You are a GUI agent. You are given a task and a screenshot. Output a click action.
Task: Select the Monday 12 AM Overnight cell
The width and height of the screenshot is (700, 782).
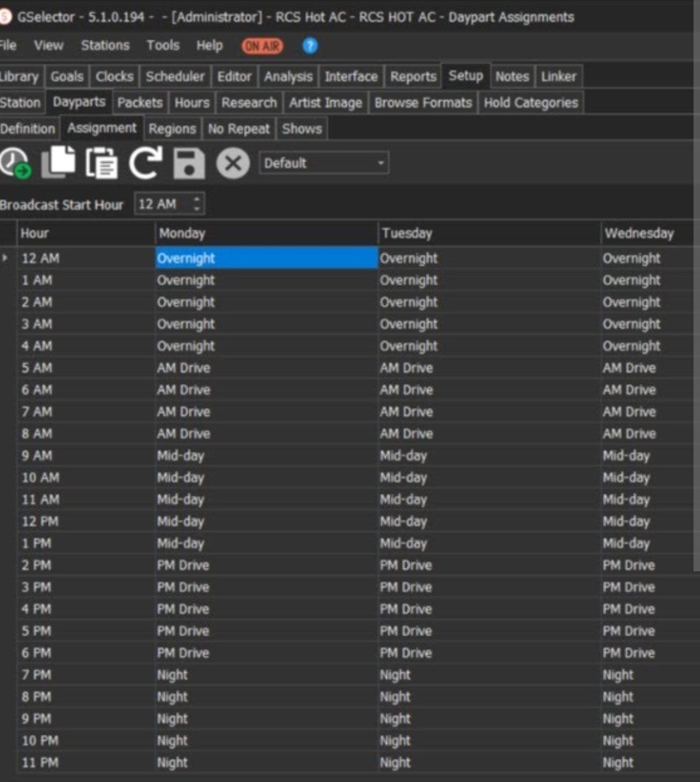pos(266,258)
